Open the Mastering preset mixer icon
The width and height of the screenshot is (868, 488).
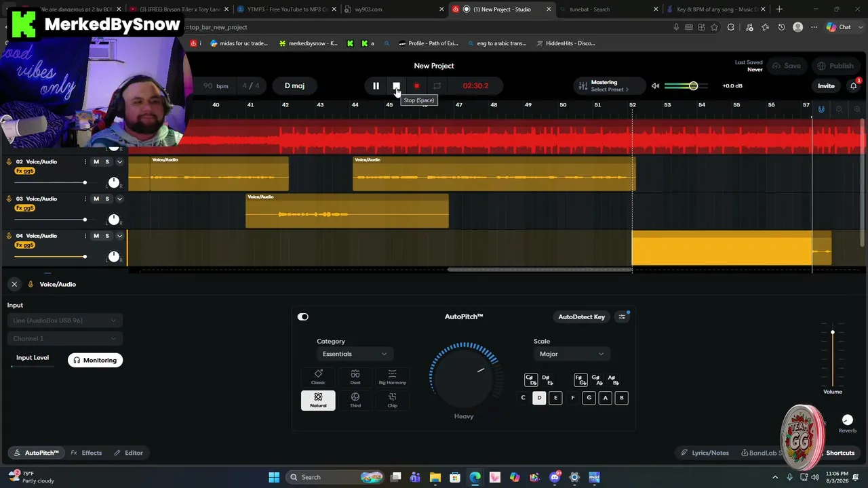[x=582, y=86]
